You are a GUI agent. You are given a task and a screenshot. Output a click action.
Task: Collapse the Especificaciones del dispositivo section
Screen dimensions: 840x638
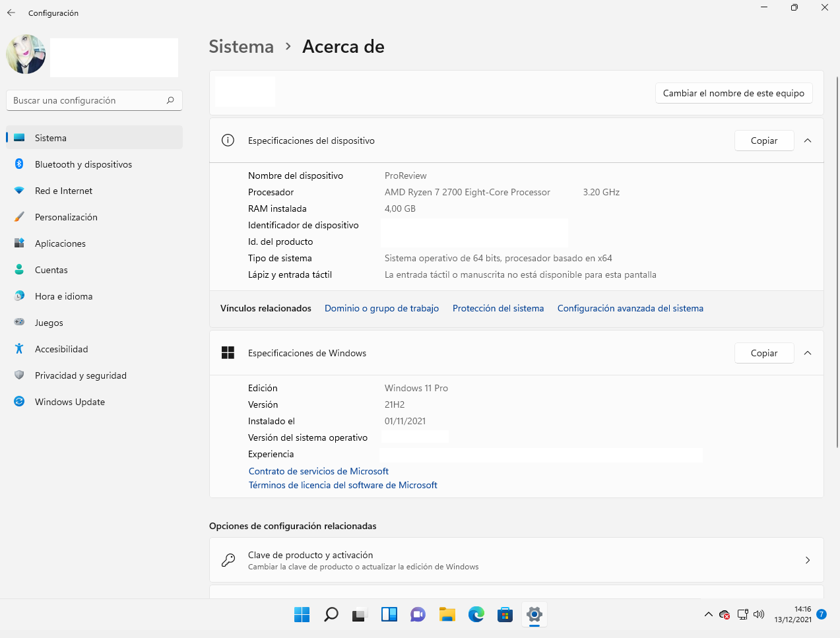pyautogui.click(x=808, y=141)
